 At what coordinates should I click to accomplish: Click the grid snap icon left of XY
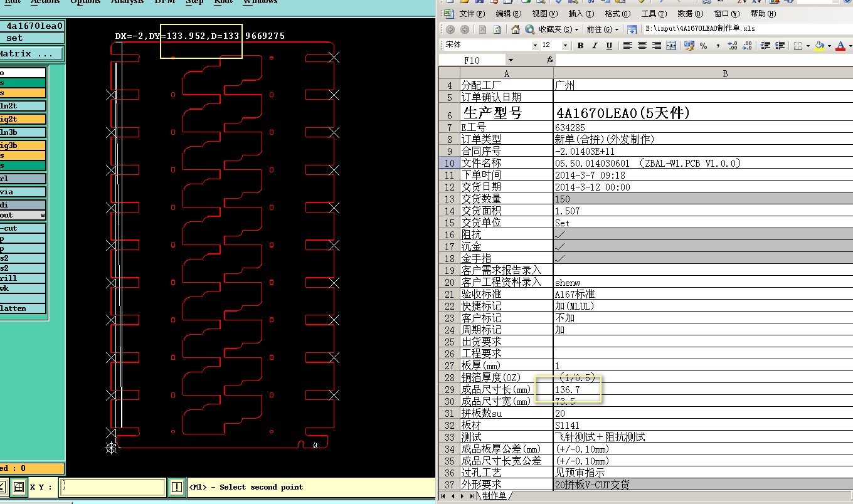point(19,487)
